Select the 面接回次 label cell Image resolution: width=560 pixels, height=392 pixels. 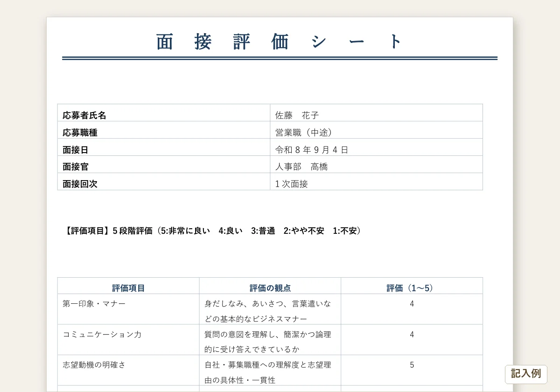[164, 182]
